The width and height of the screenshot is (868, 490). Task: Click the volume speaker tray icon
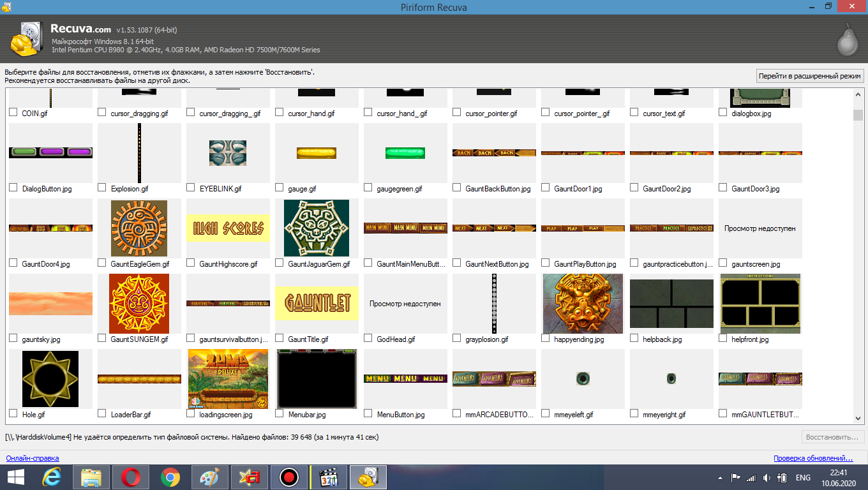(767, 477)
